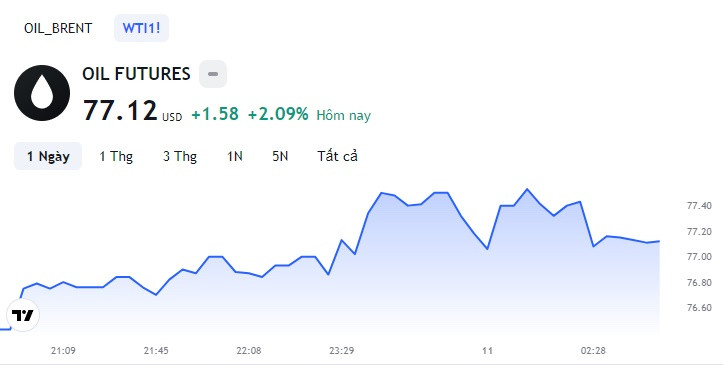The width and height of the screenshot is (723, 365).
Task: Click the black oil drop icon
Action: [42, 93]
